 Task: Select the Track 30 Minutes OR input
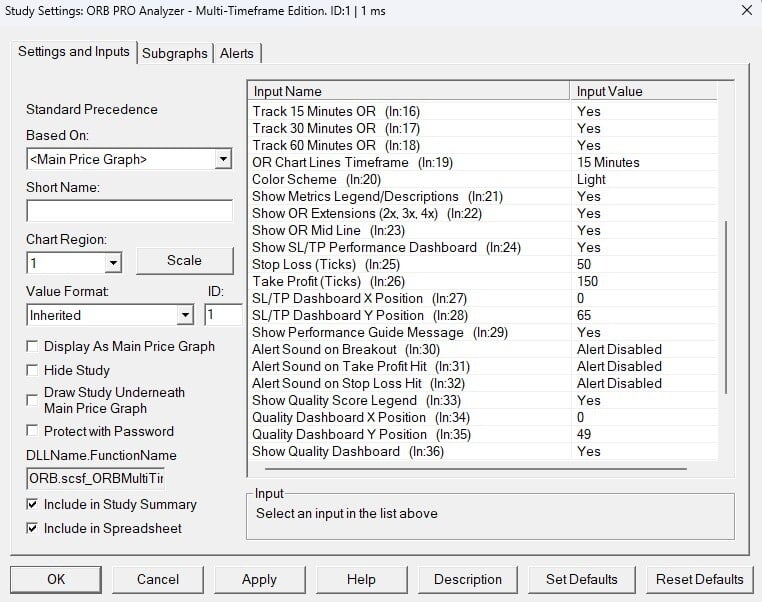click(484, 128)
